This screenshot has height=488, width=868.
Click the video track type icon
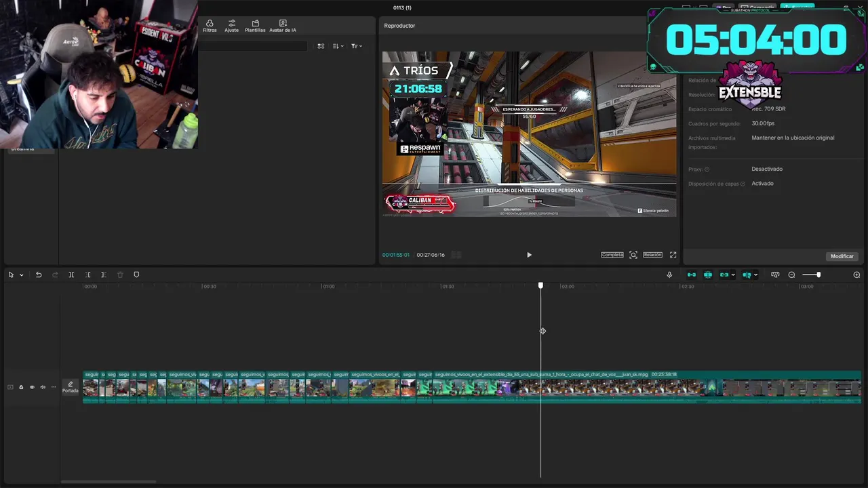point(10,387)
